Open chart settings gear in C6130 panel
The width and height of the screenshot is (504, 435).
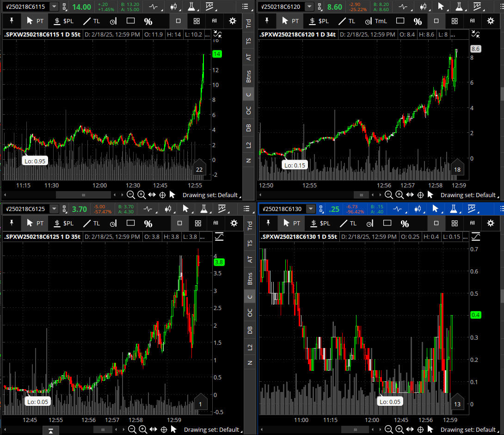490,223
